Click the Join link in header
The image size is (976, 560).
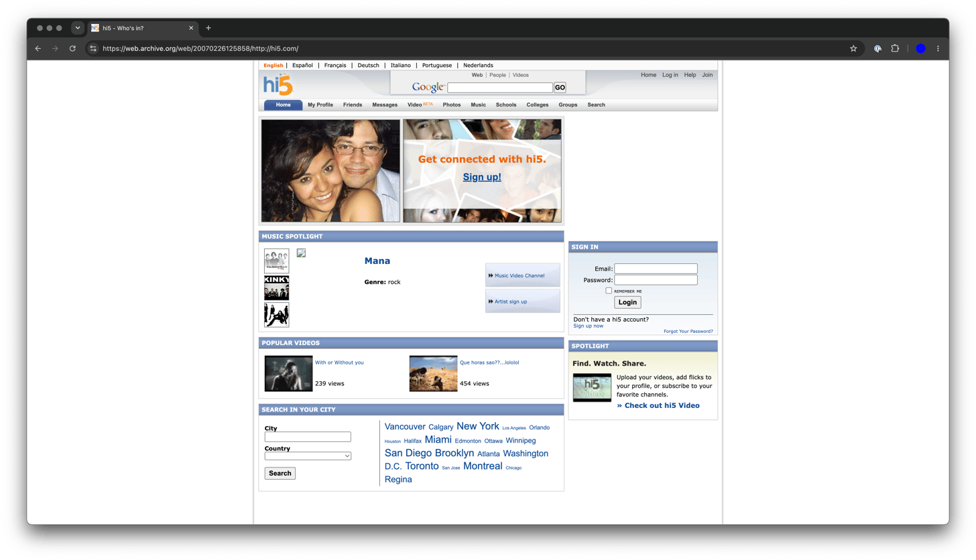pos(707,75)
